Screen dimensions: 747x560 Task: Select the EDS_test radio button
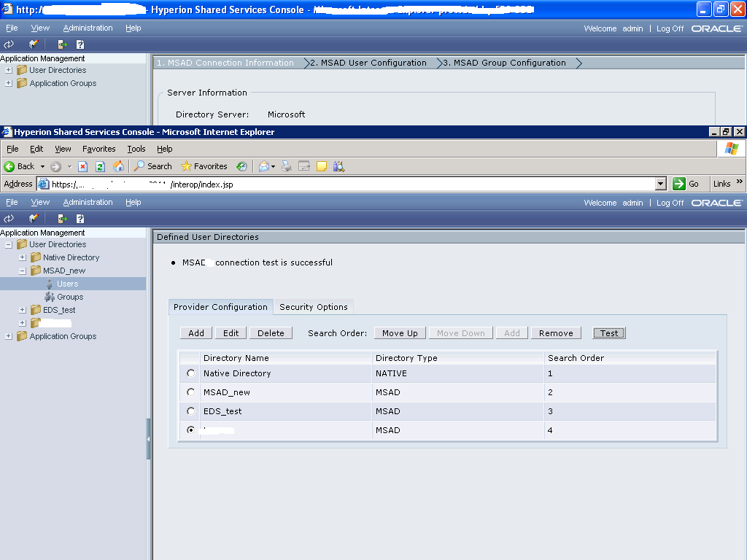(190, 411)
